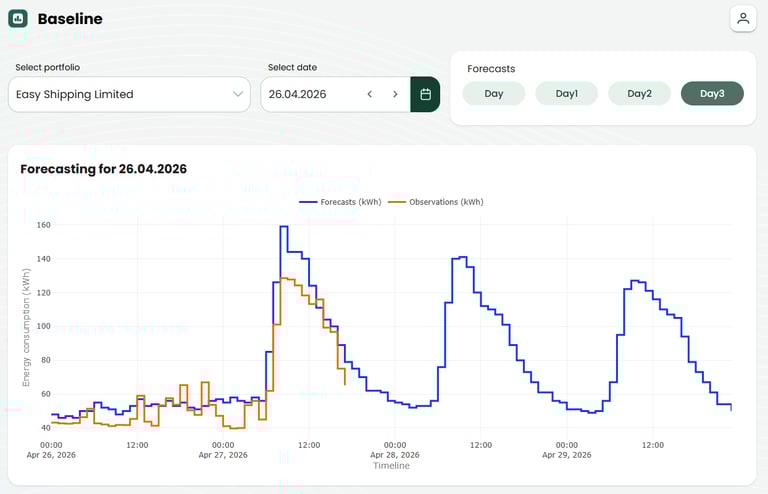Screen dimensions: 768x494
Task: Hide the Observations (kWh) legend series
Action: (x=436, y=202)
